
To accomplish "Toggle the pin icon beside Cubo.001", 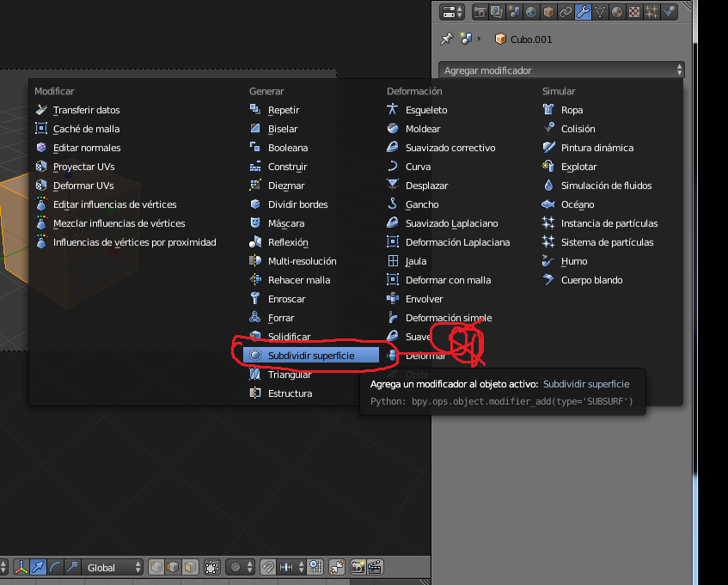I will point(447,39).
